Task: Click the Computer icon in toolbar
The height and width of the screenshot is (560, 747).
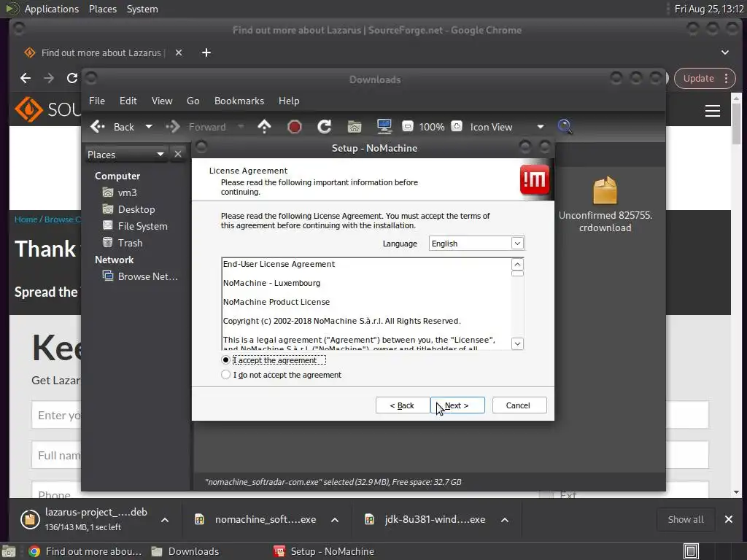Action: (384, 127)
